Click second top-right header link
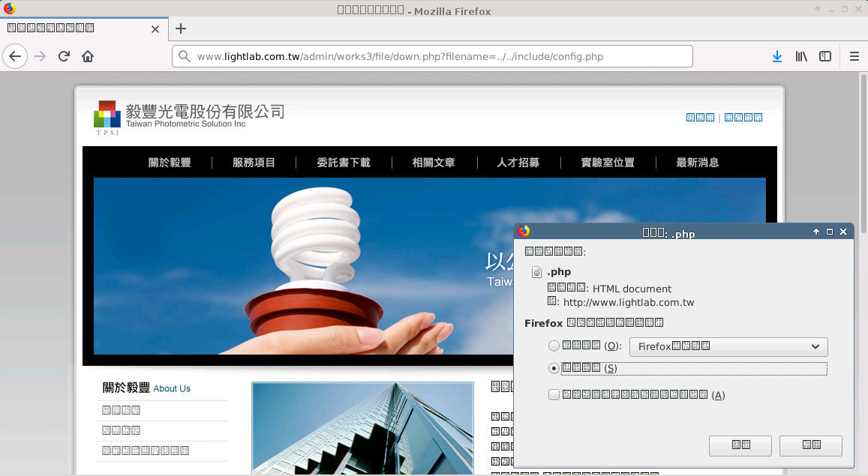 (743, 117)
